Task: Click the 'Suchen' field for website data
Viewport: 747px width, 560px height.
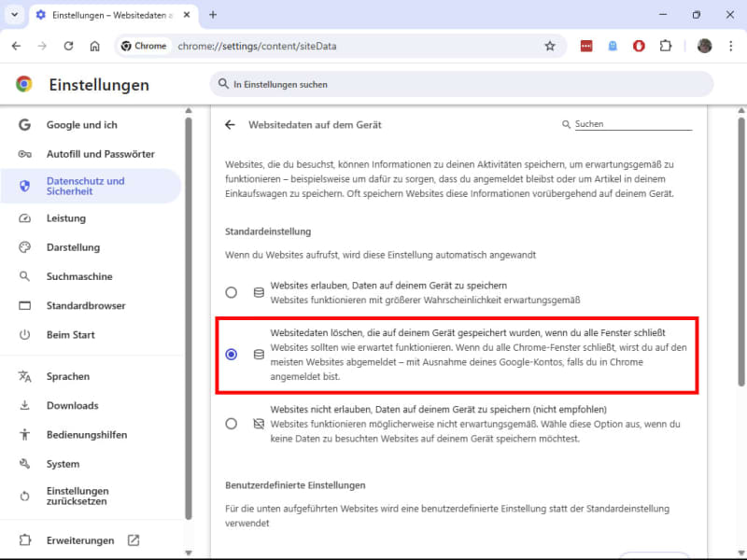Action: click(x=632, y=124)
